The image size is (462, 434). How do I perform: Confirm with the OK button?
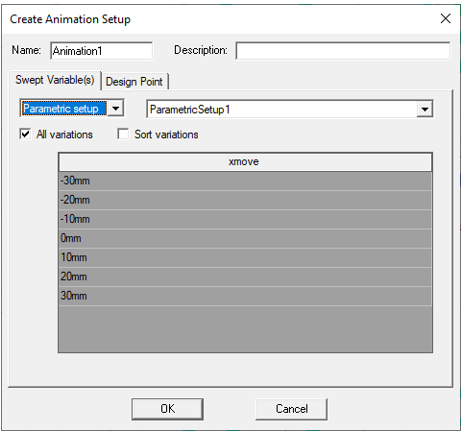[x=167, y=409]
